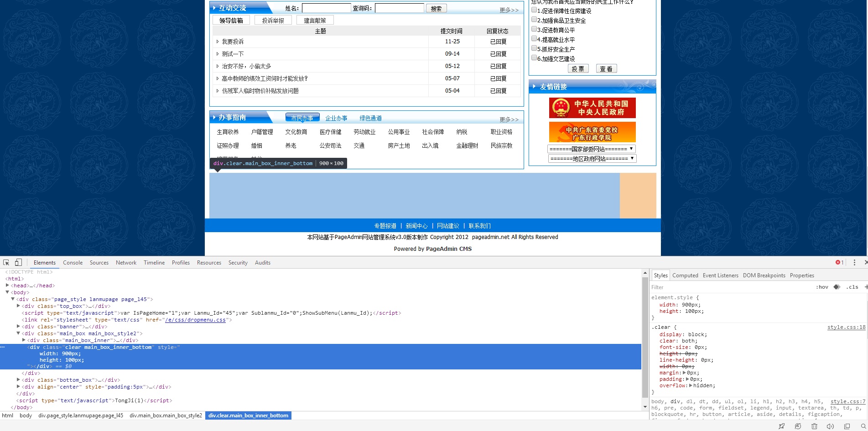Click the 搜索 button
868x431 pixels.
tap(436, 8)
